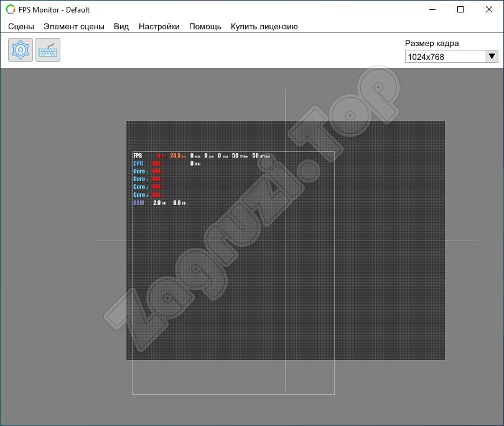This screenshot has height=426, width=504.
Task: Open scene settings with the gear icon
Action: (x=21, y=50)
